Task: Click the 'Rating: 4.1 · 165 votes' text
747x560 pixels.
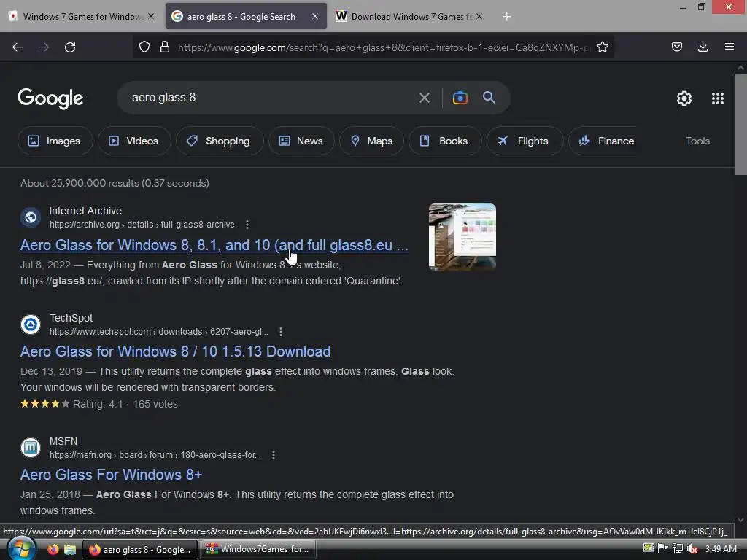Action: (x=125, y=404)
